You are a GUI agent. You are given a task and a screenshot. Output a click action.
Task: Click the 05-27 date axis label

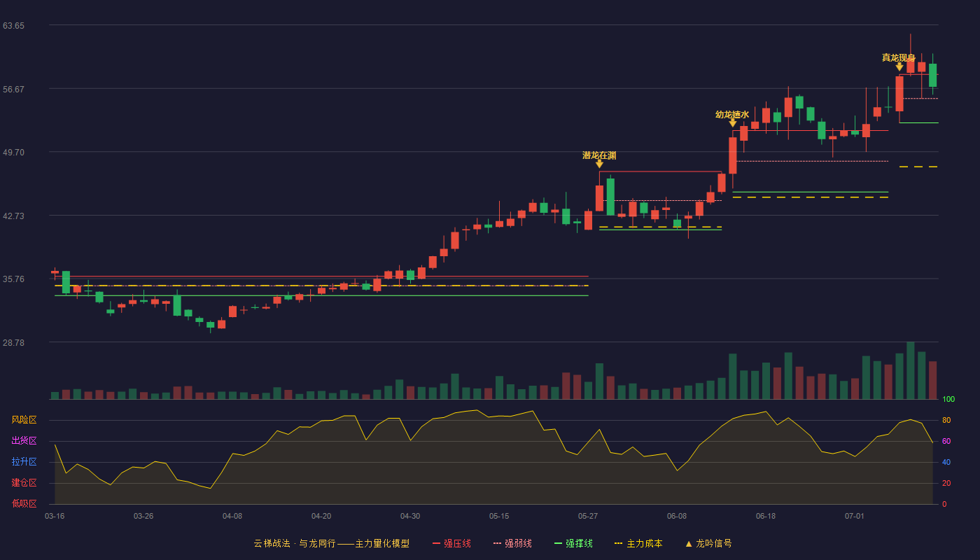click(588, 516)
